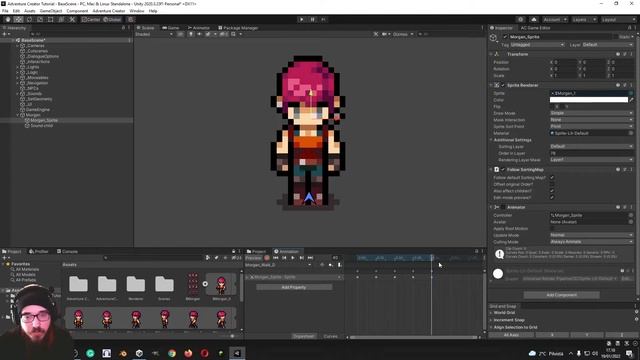Play the animation clip in Animation window
The image size is (640, 360).
(293, 258)
